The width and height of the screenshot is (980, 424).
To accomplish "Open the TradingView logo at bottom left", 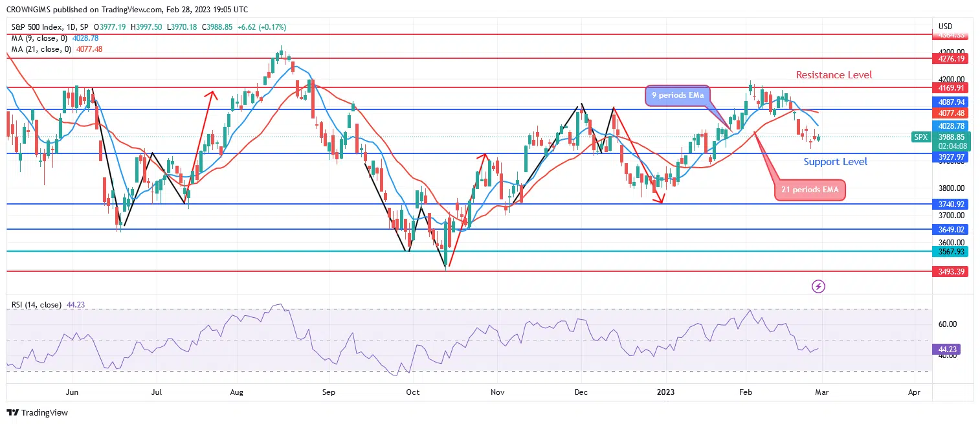I will click(37, 412).
